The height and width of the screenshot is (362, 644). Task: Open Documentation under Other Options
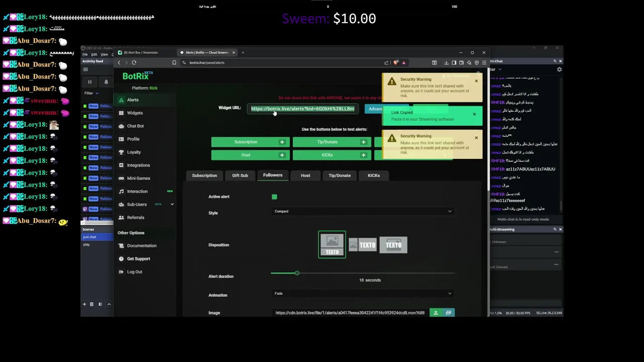(144, 246)
